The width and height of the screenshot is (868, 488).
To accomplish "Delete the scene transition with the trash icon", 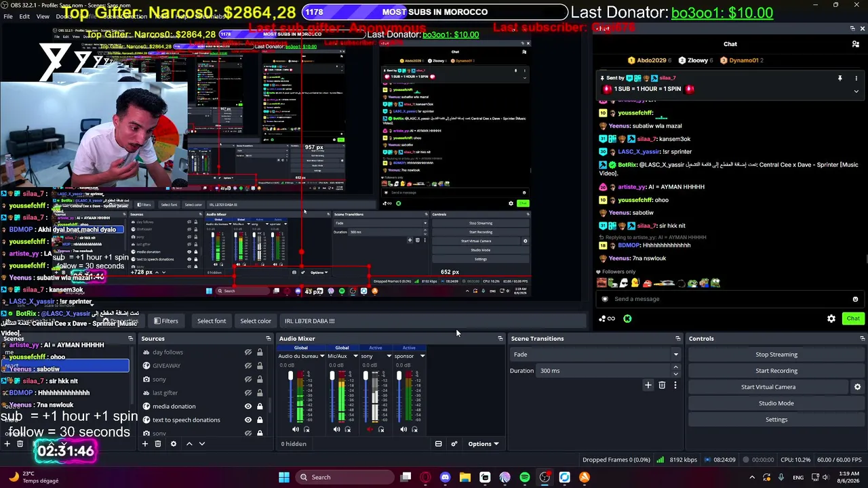I will point(662,385).
